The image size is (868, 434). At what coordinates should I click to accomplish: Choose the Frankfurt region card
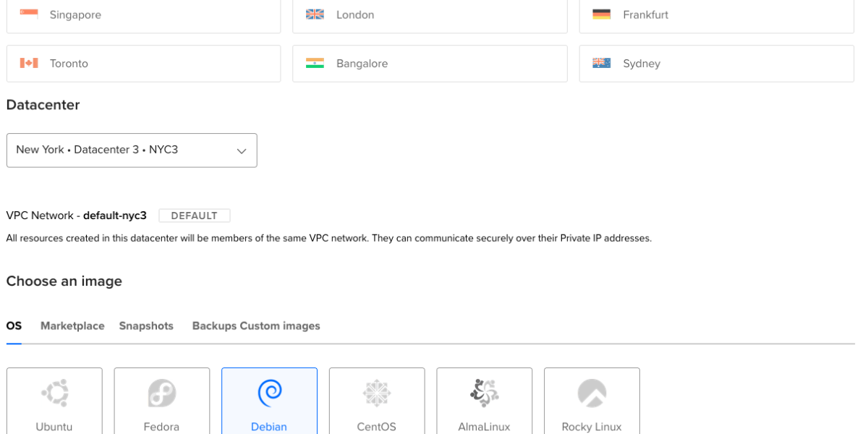pos(716,16)
